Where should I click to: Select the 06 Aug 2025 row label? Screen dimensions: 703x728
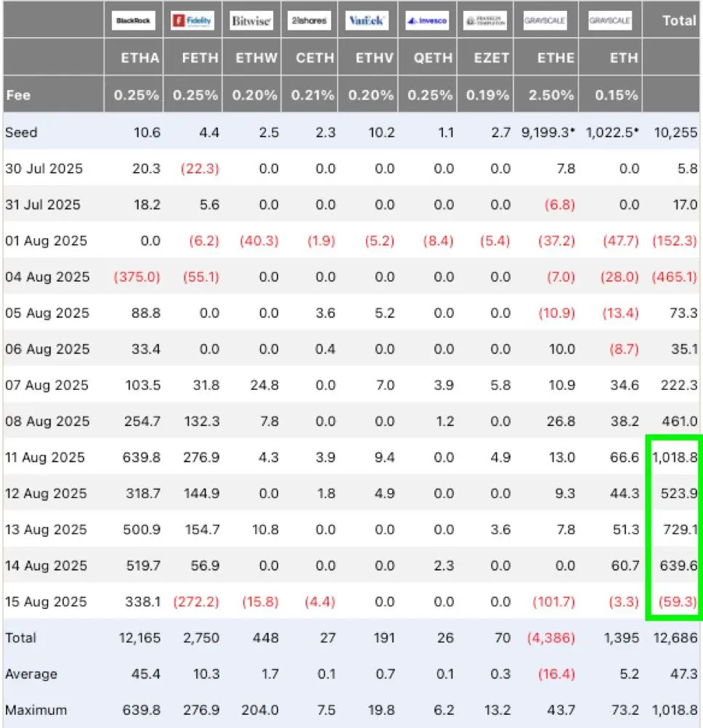coord(47,348)
